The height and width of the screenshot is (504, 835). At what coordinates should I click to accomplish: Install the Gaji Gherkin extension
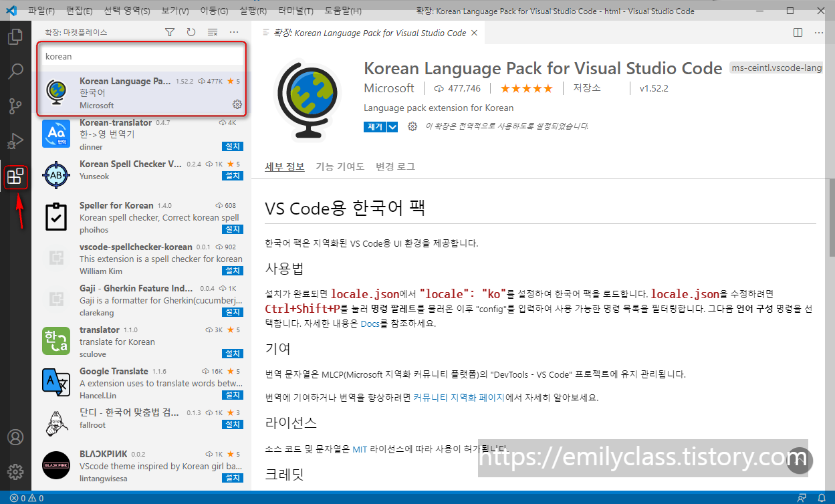tap(233, 312)
